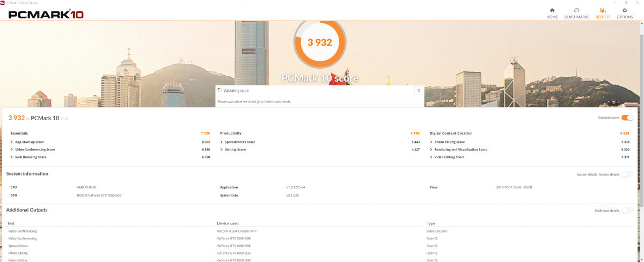Select the Productivity score 4 796

click(x=415, y=133)
